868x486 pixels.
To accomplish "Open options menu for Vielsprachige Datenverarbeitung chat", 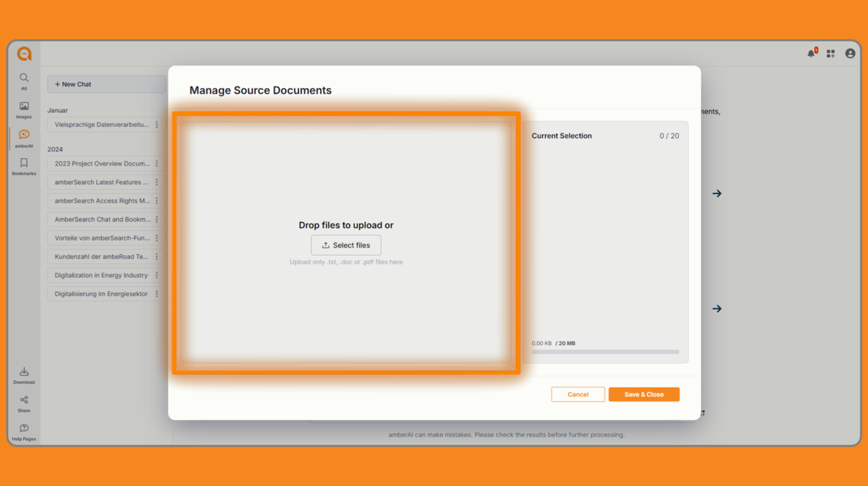I will (x=157, y=125).
